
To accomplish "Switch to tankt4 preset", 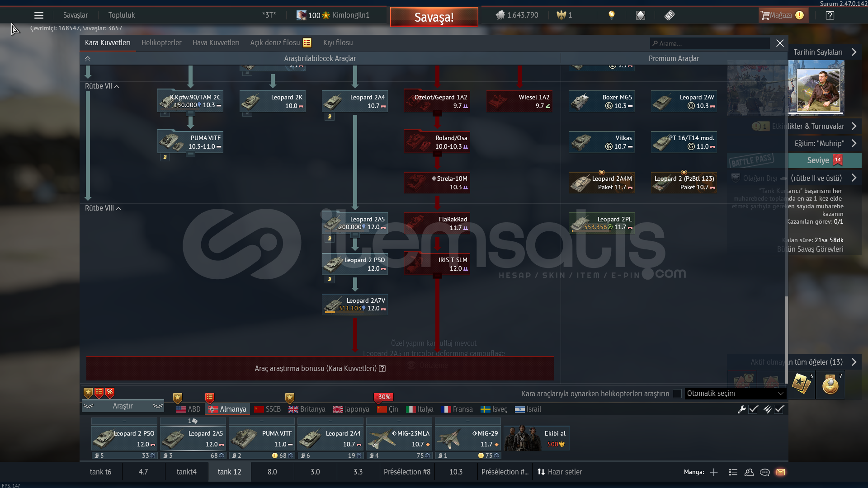I will tap(186, 472).
